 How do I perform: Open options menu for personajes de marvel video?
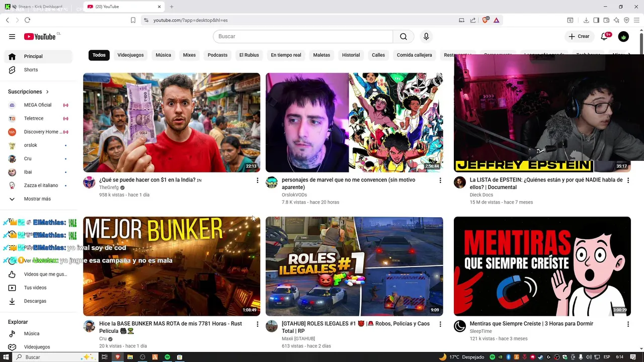[440, 180]
